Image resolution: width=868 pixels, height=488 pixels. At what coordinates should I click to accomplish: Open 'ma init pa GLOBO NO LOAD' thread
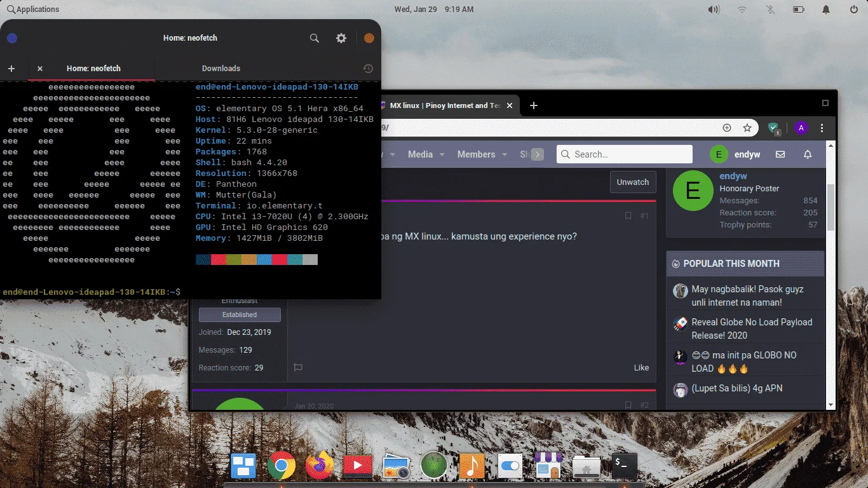pos(743,362)
